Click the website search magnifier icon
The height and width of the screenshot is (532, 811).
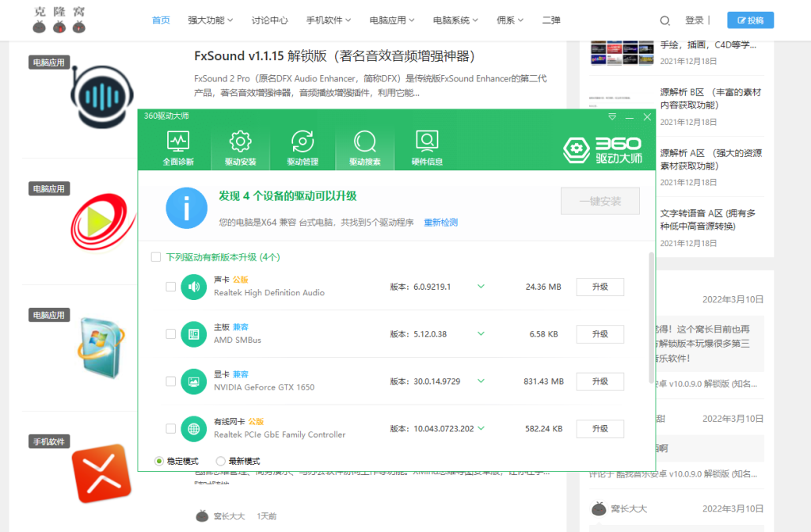[x=665, y=21]
